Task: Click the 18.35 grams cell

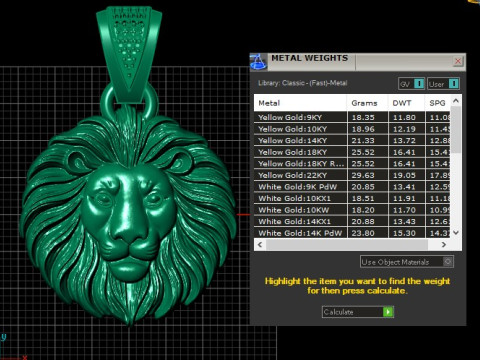Action: coord(368,117)
